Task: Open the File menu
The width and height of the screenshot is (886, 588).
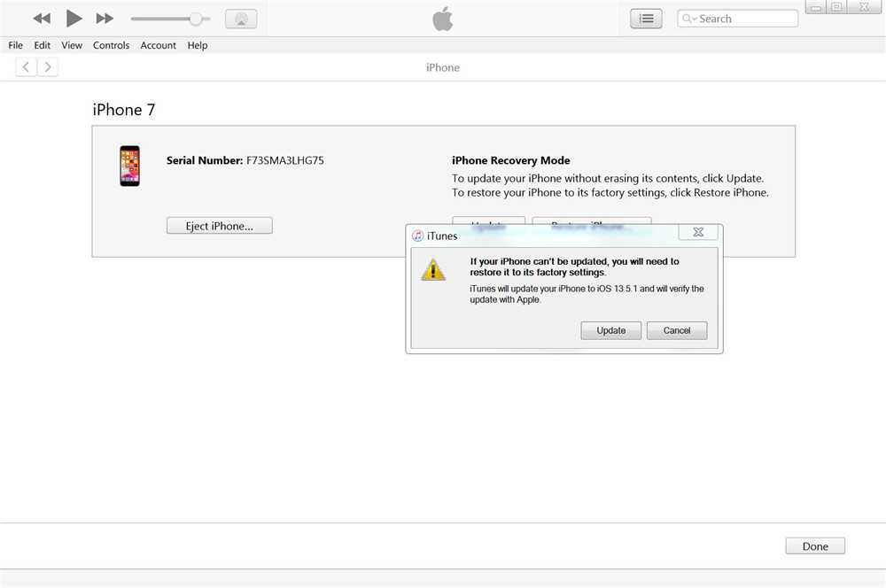Action: coord(16,45)
